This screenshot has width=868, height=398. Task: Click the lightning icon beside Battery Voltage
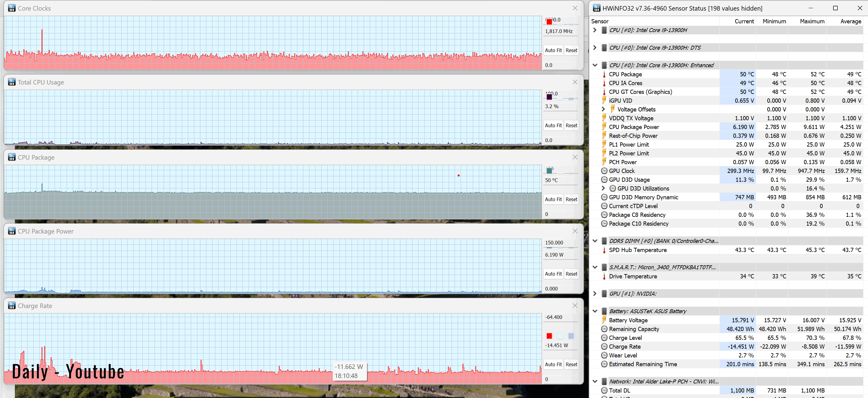click(x=604, y=320)
